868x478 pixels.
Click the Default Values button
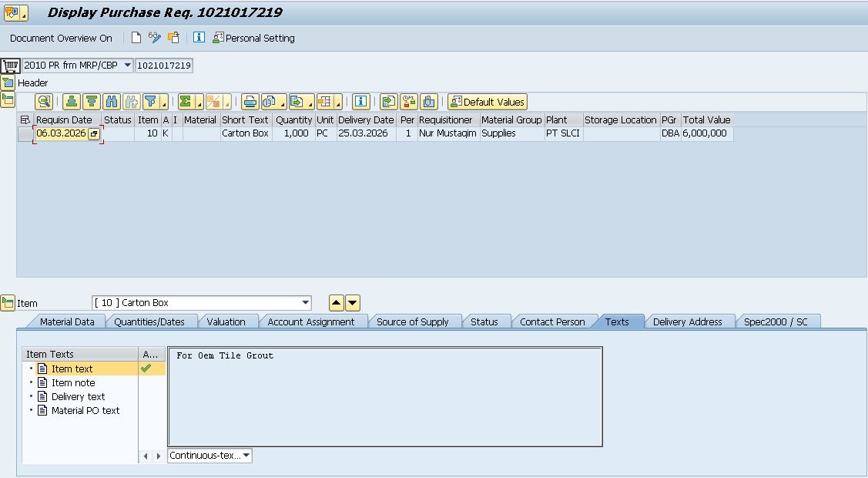coord(488,102)
